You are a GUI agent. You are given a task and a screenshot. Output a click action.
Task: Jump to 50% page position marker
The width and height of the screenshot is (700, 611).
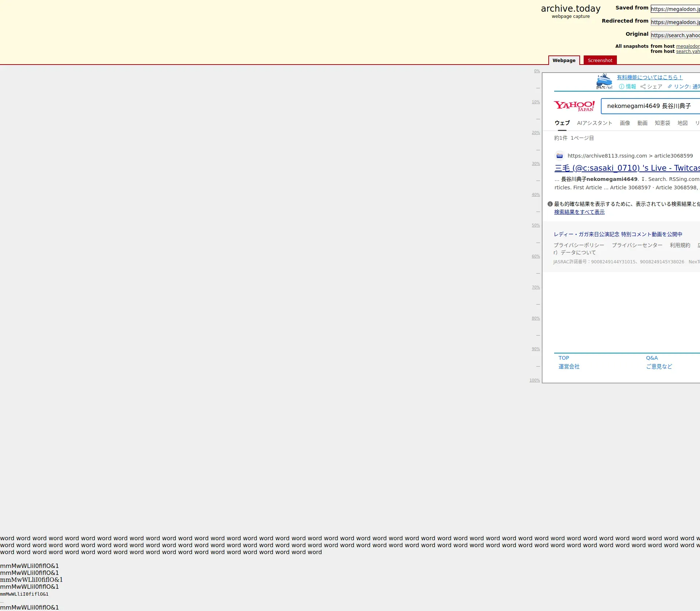[x=536, y=225]
